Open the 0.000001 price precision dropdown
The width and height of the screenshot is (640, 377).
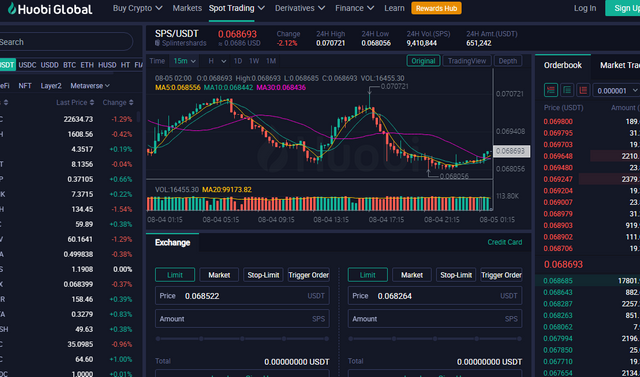click(x=616, y=90)
